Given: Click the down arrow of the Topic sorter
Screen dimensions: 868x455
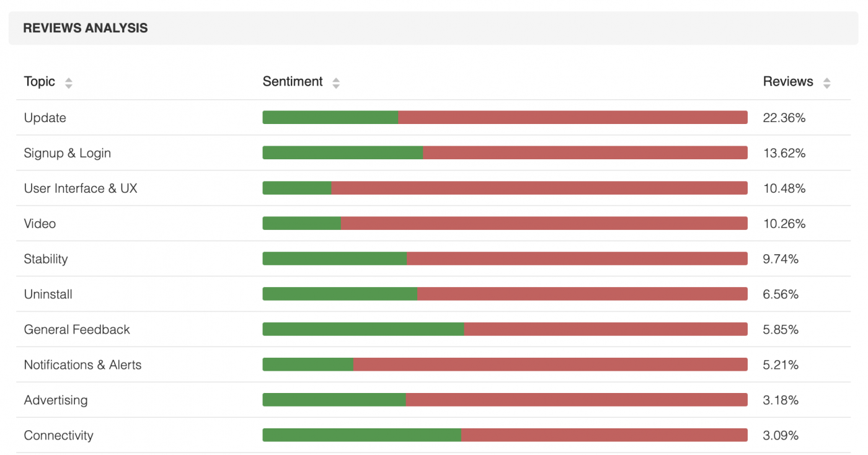Looking at the screenshot, I should point(68,86).
